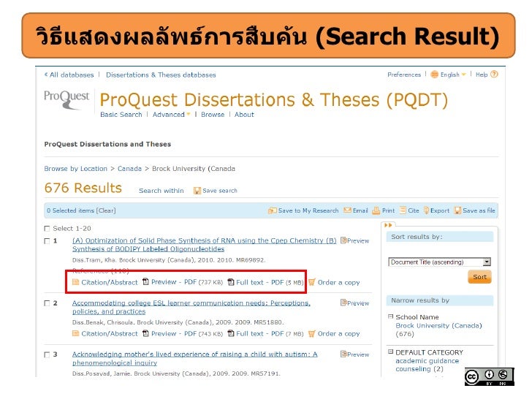Click the globe icon beside English
The image size is (532, 399).
coord(434,75)
